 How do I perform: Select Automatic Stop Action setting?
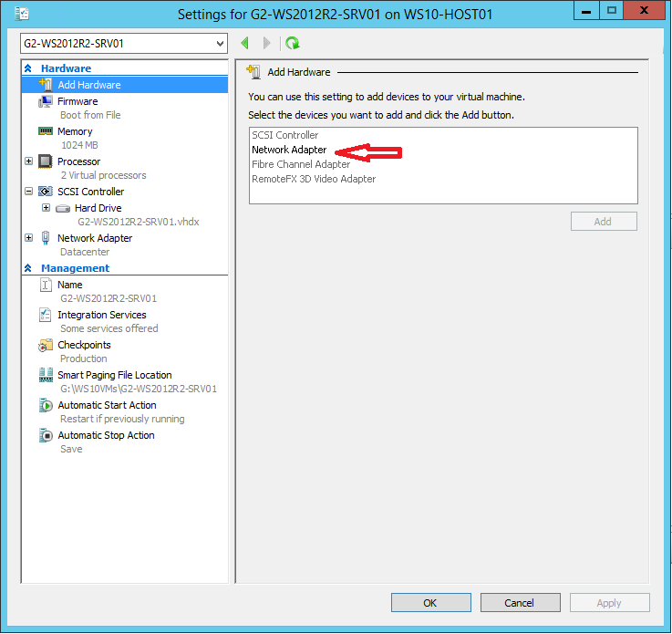(x=106, y=435)
